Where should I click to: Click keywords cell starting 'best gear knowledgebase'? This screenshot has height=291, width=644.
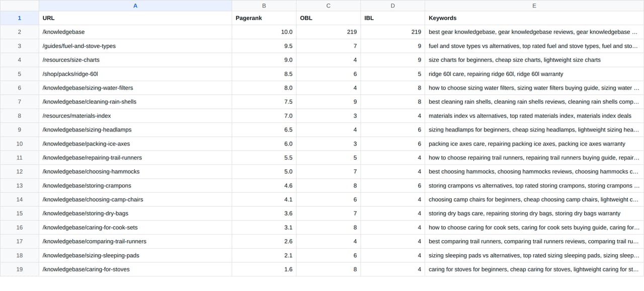pyautogui.click(x=534, y=32)
